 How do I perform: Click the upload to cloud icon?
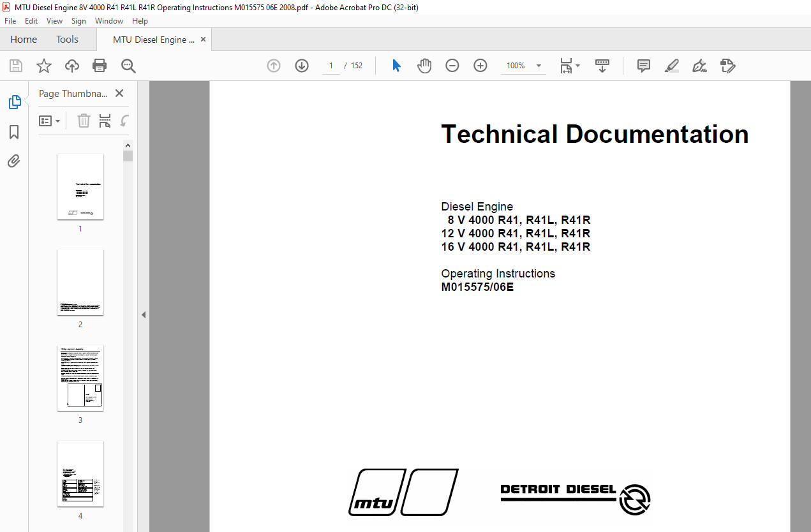(x=72, y=66)
